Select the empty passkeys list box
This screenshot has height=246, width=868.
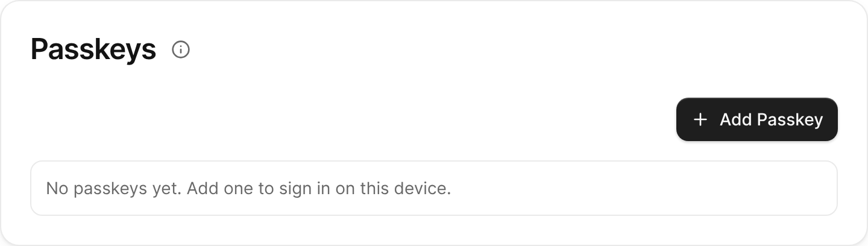tap(434, 188)
